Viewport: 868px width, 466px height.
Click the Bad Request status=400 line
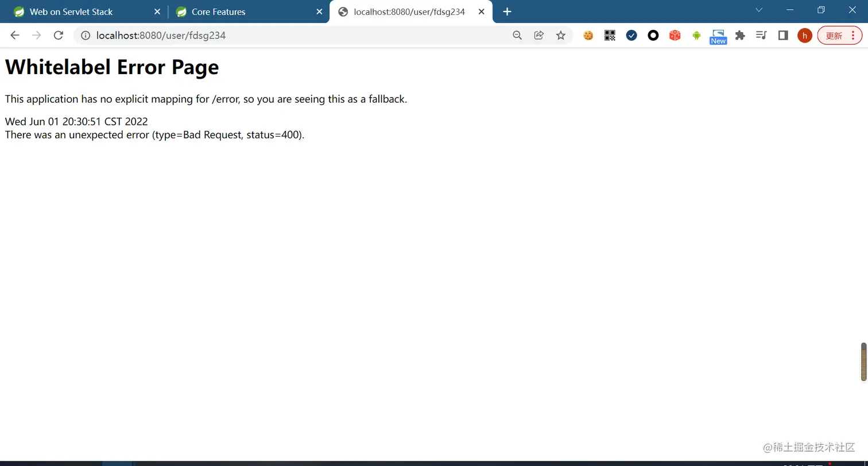154,135
